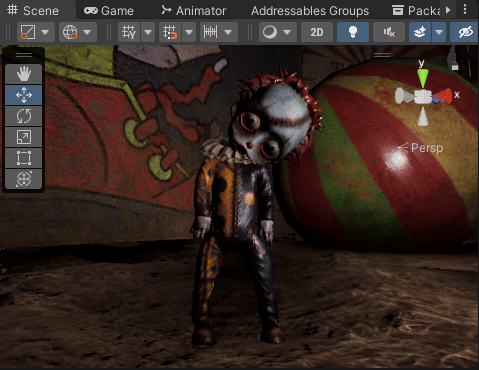
Task: Click the gray left gizmo cone
Action: pyautogui.click(x=405, y=96)
